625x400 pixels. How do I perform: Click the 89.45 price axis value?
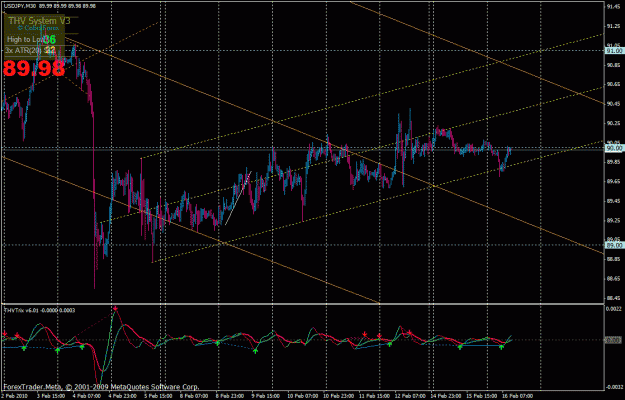point(613,201)
